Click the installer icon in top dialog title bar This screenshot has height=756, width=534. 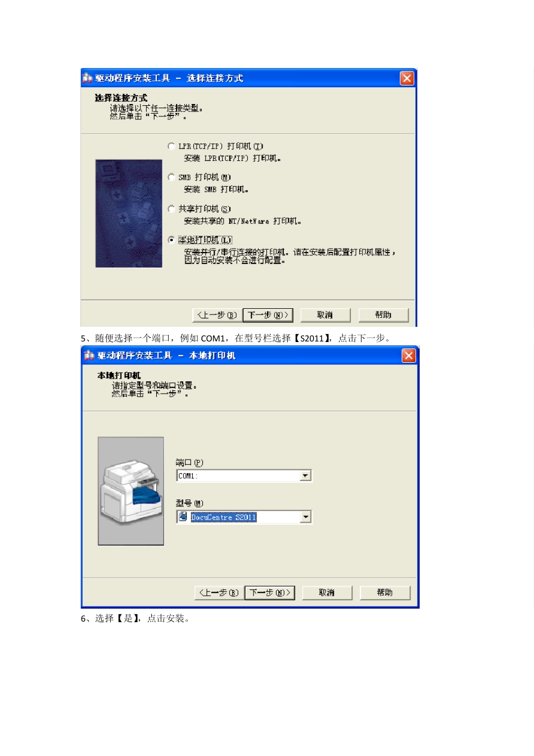88,78
